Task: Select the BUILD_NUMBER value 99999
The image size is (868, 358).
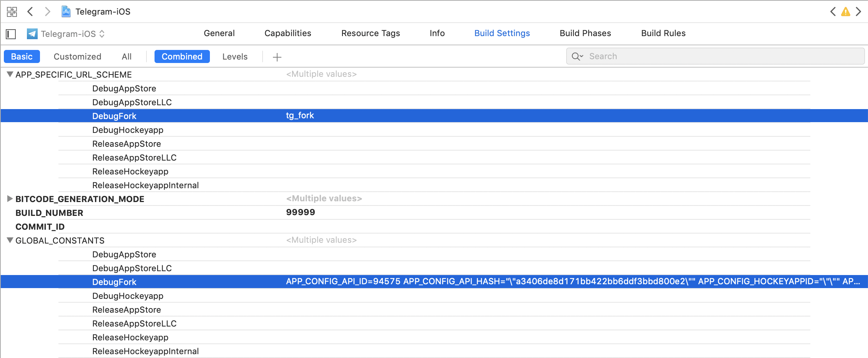Action: (301, 212)
